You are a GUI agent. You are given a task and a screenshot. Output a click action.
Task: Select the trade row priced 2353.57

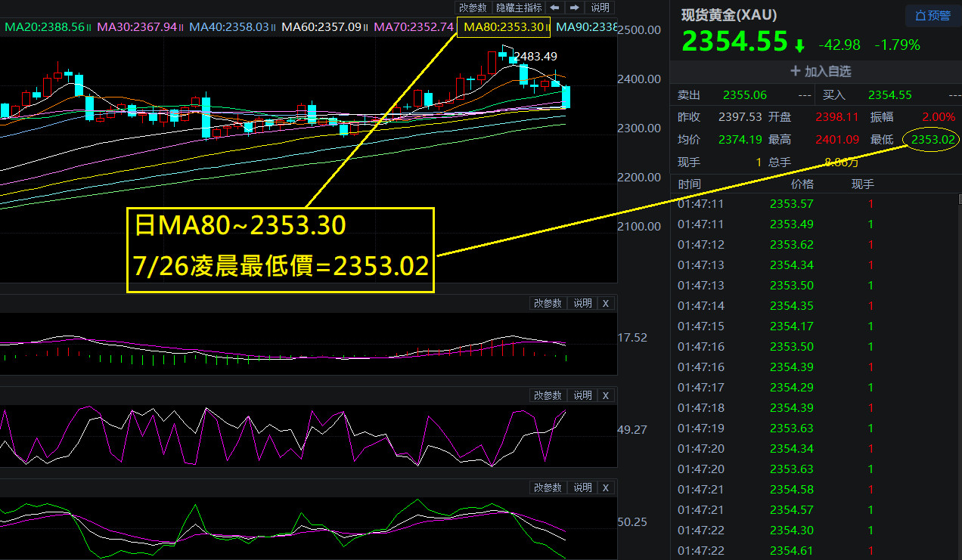pos(816,204)
